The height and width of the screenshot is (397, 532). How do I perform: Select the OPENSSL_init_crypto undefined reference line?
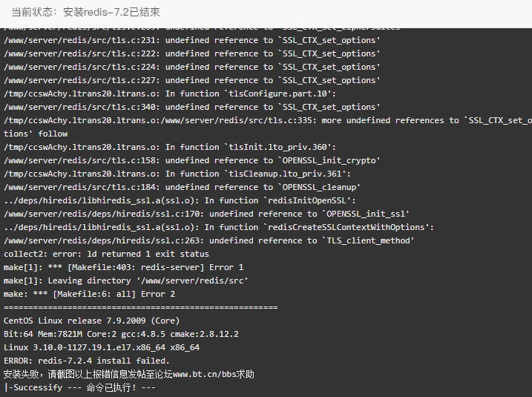[191, 160]
